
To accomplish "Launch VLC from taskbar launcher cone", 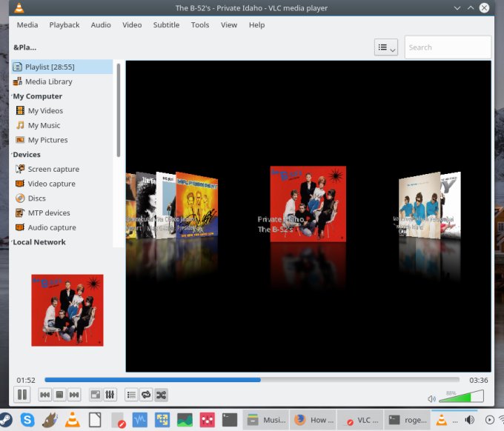I will [73, 420].
